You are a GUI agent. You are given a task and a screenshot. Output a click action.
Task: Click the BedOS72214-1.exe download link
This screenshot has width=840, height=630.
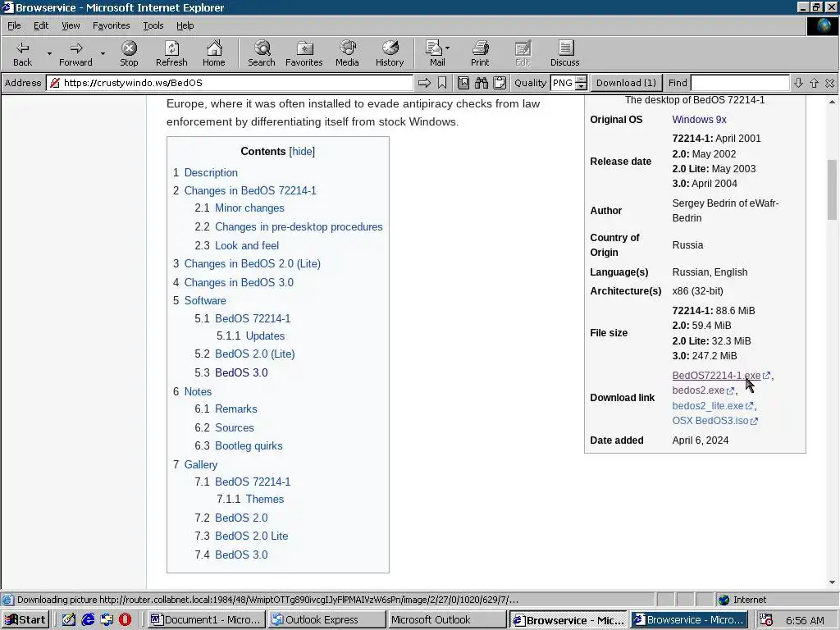716,376
